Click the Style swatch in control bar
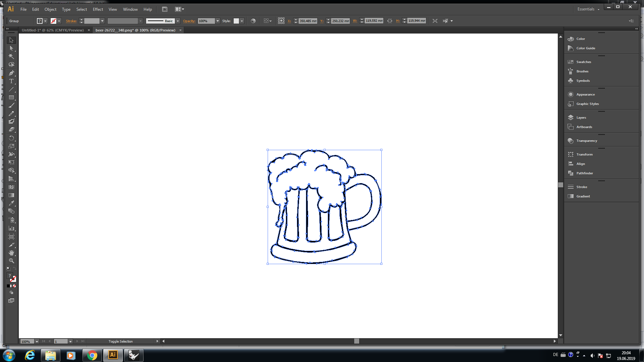This screenshot has height=362, width=644. pos(236,21)
